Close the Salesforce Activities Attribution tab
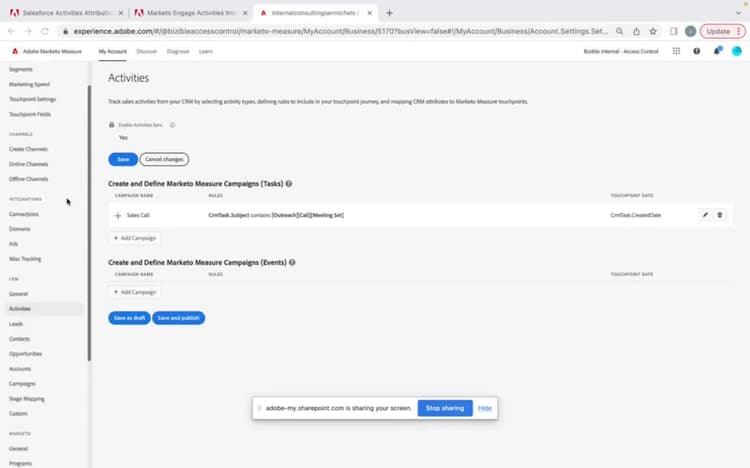 point(121,13)
